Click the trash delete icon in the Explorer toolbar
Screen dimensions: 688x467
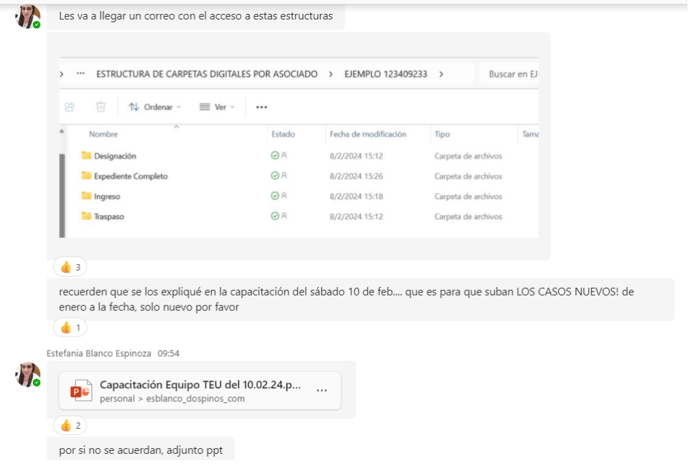coord(100,107)
